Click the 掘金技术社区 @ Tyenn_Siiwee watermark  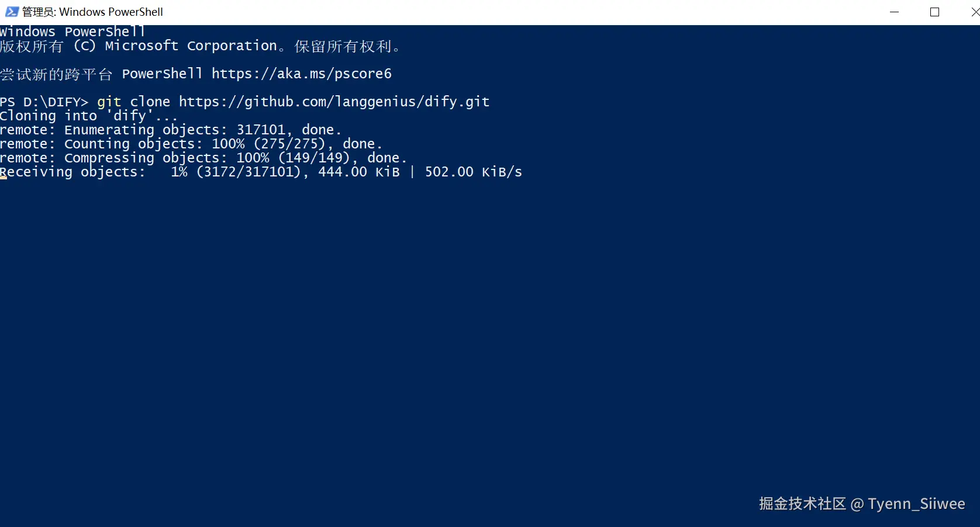pyautogui.click(x=861, y=504)
